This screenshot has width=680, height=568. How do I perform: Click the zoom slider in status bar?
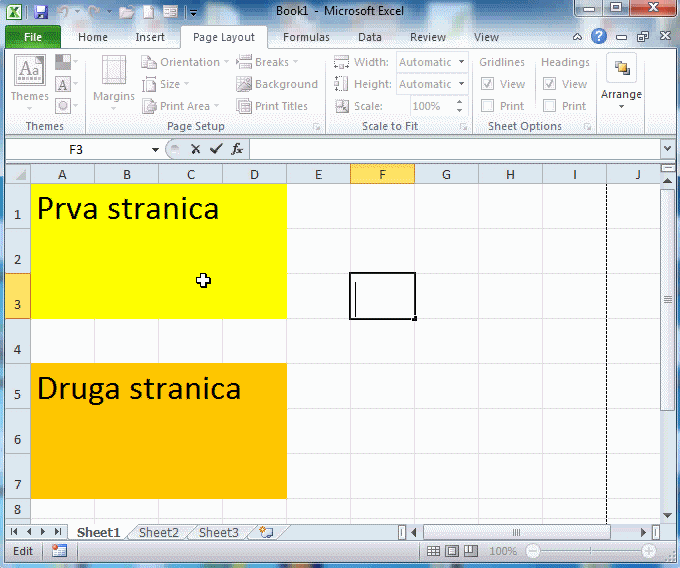[x=590, y=551]
